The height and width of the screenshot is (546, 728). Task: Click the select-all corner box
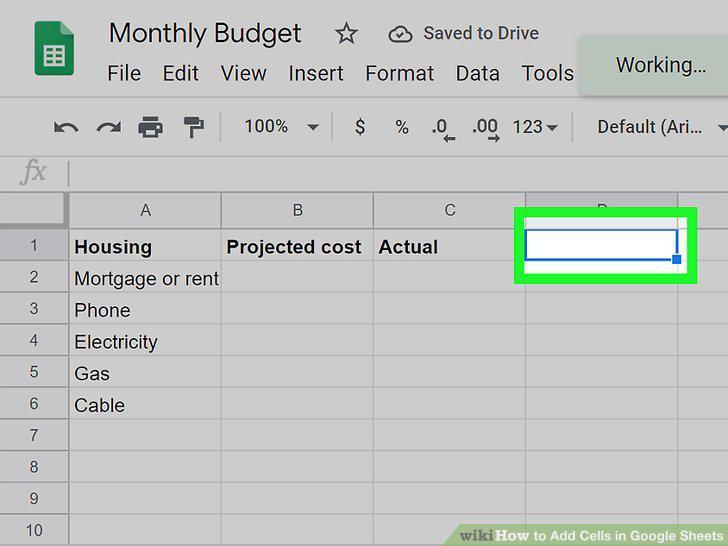(32, 210)
